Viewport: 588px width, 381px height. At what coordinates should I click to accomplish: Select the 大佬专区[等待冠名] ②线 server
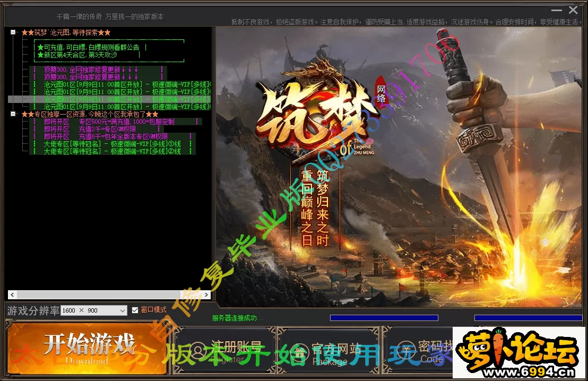click(113, 151)
